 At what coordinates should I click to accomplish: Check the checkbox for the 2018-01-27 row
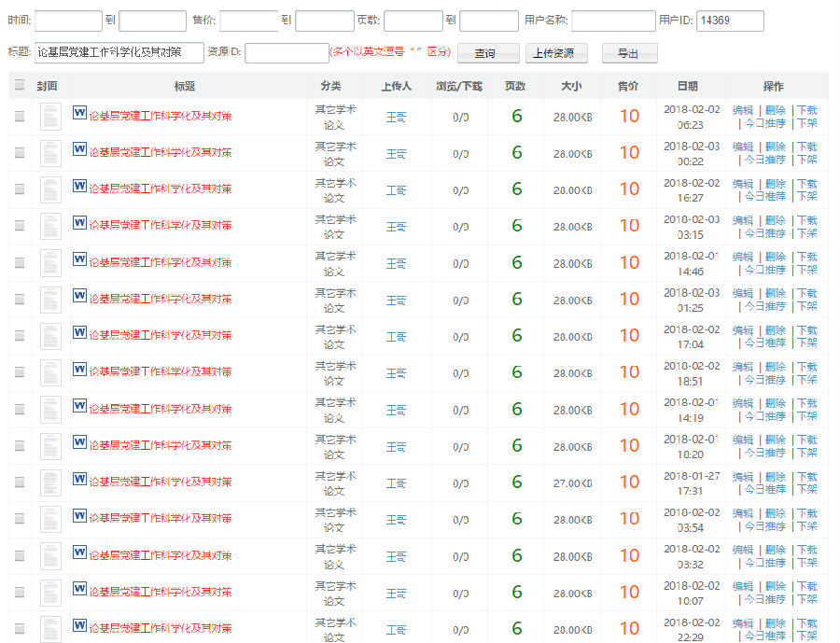[x=20, y=482]
